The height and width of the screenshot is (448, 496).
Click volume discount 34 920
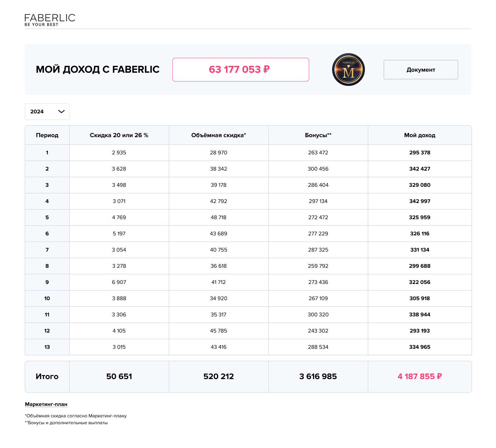tap(219, 298)
